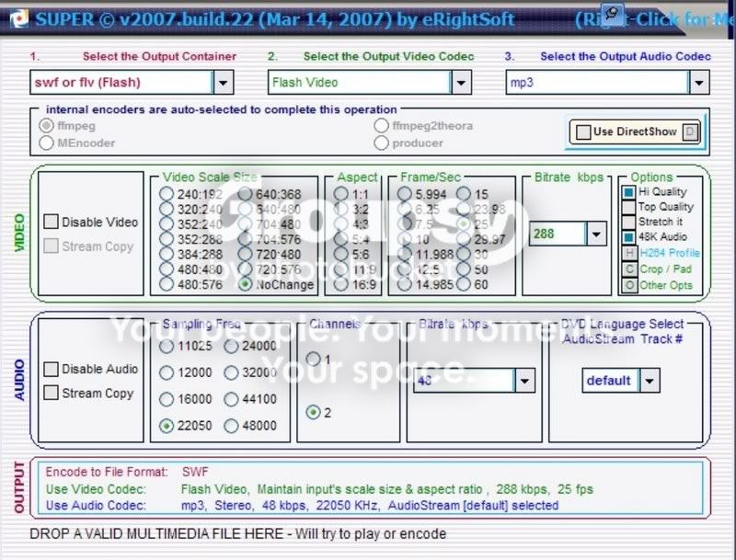Select 16000 sampling frequency

167,399
